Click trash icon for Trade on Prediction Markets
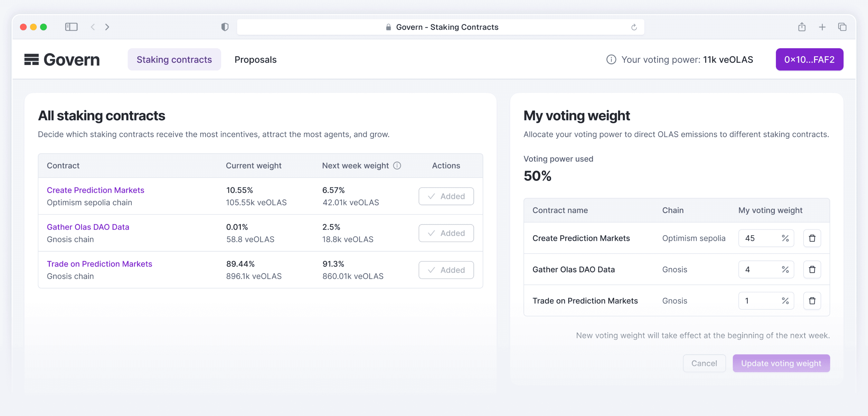This screenshot has height=416, width=868. point(812,301)
